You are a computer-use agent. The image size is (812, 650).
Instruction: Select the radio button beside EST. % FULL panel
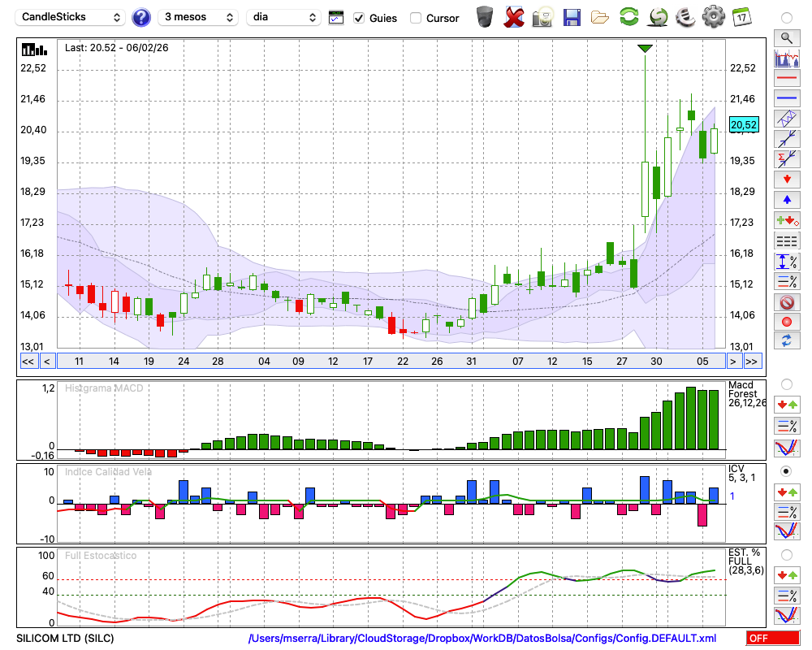786,555
